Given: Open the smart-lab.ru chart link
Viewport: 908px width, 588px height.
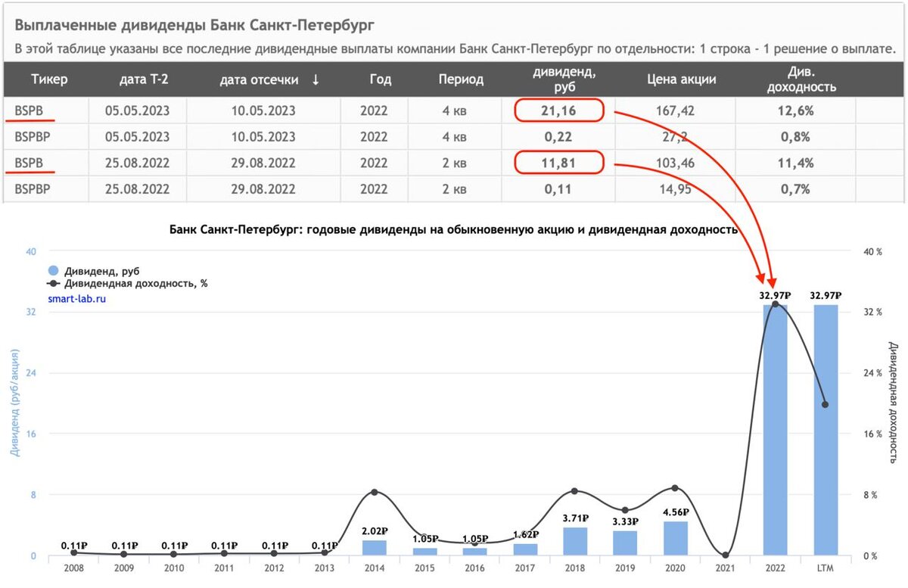Looking at the screenshot, I should [x=76, y=298].
